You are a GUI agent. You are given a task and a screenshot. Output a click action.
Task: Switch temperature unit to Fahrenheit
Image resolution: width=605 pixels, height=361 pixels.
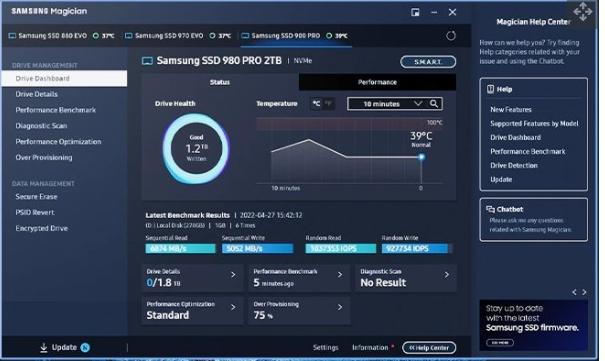click(x=328, y=104)
